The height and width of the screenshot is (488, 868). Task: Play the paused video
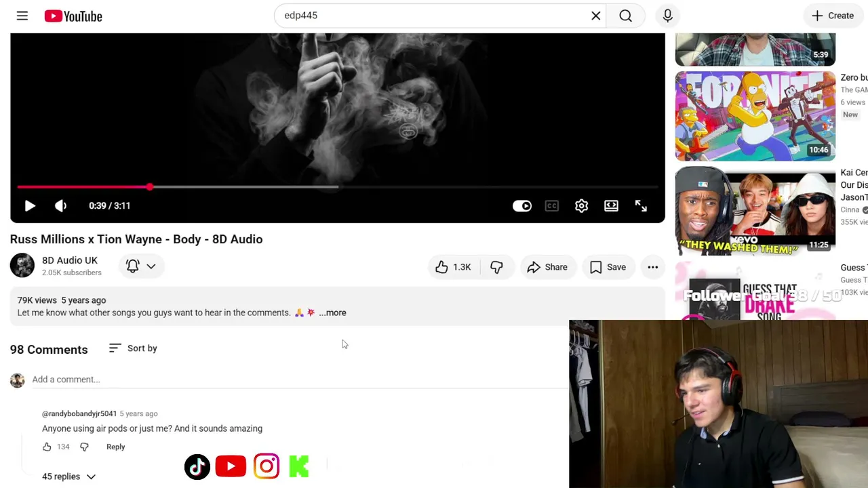[30, 206]
